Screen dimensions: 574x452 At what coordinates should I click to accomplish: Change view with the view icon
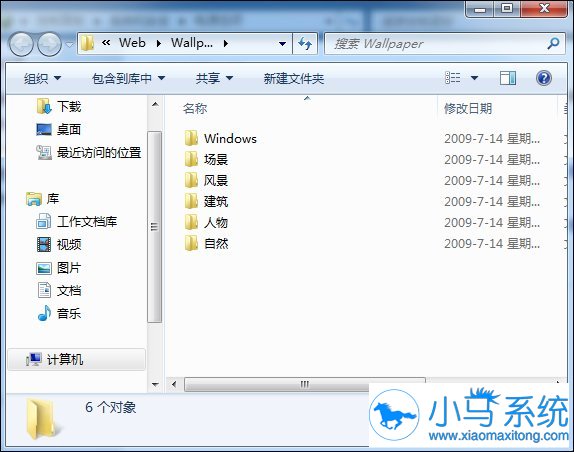(x=453, y=78)
